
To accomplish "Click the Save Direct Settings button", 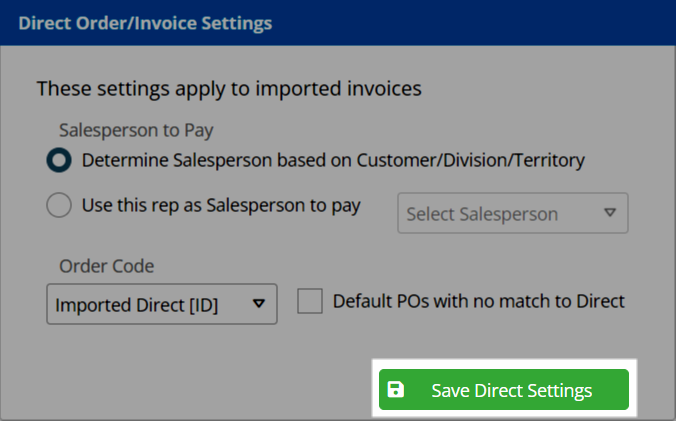I will click(x=504, y=390).
